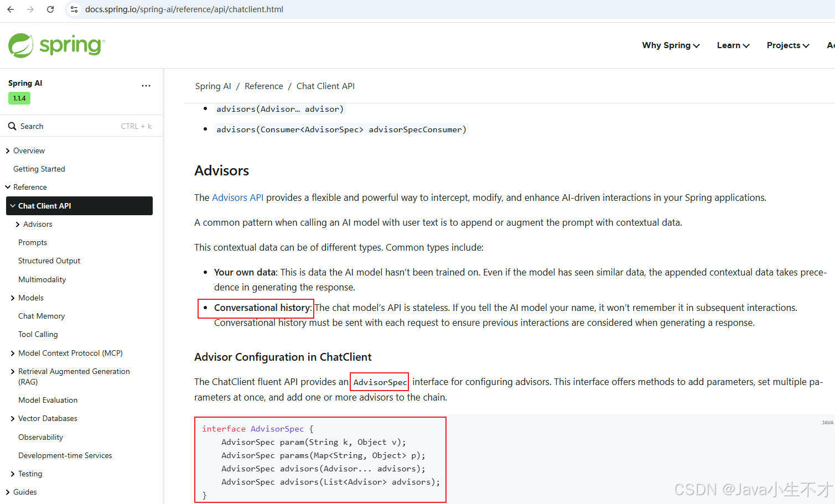
Task: Expand Retrieval Augmented Generation (RAG) item
Action: 13,371
